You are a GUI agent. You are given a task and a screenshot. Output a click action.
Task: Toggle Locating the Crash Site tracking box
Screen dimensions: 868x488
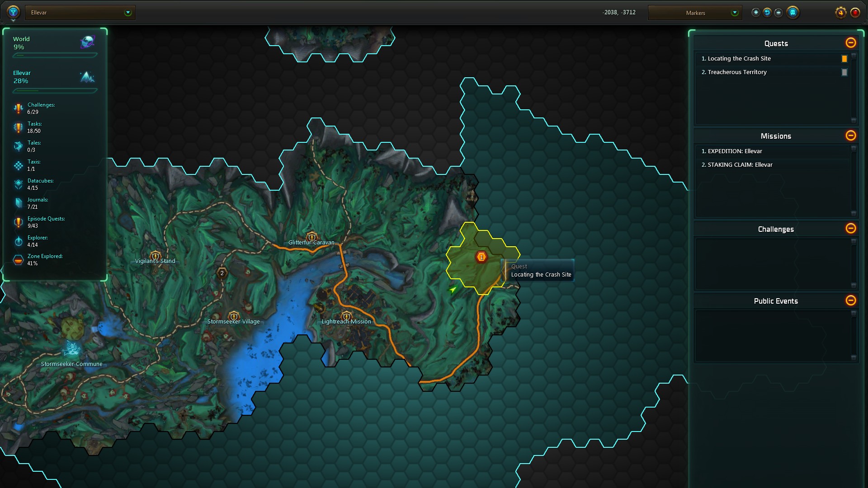844,59
